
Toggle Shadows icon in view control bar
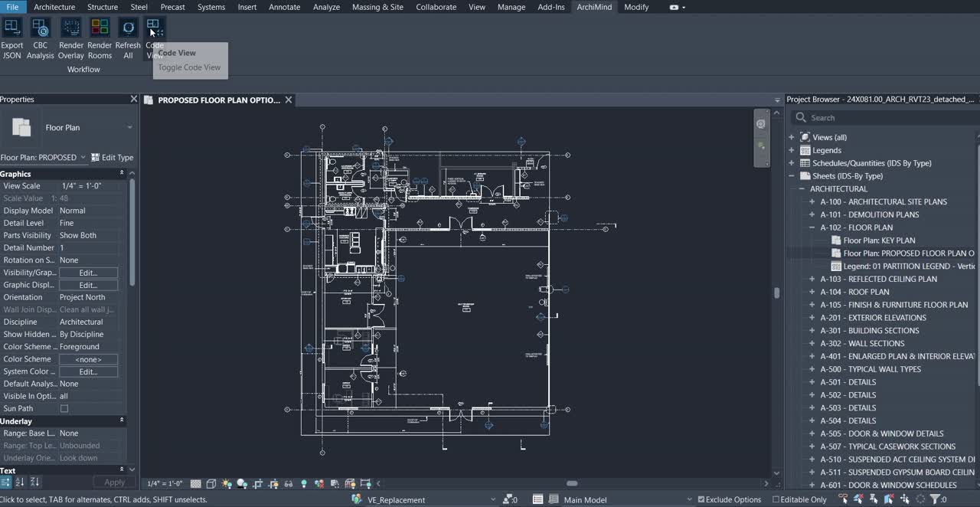(x=242, y=483)
